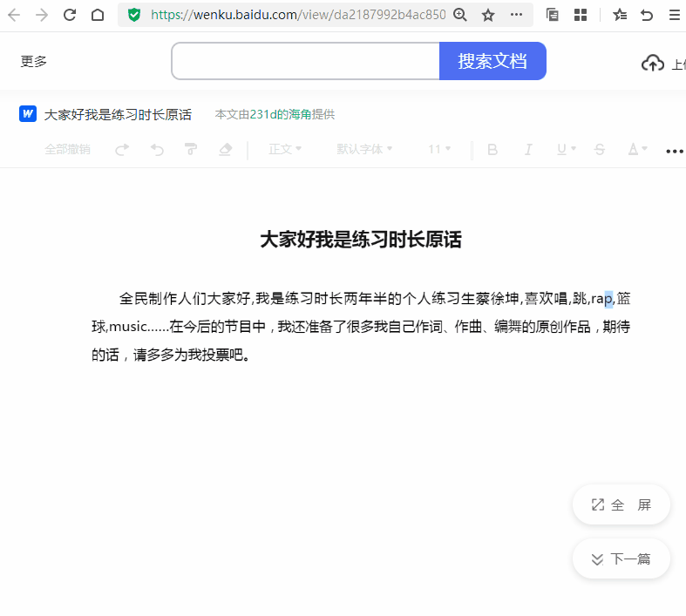The height and width of the screenshot is (616, 686).
Task: Click the format painter icon
Action: [x=191, y=150]
